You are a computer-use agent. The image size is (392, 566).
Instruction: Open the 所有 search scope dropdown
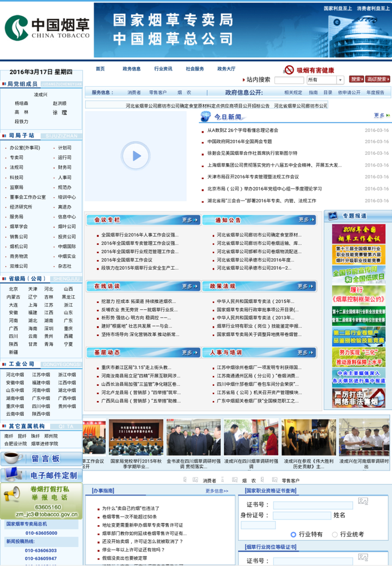pos(325,80)
